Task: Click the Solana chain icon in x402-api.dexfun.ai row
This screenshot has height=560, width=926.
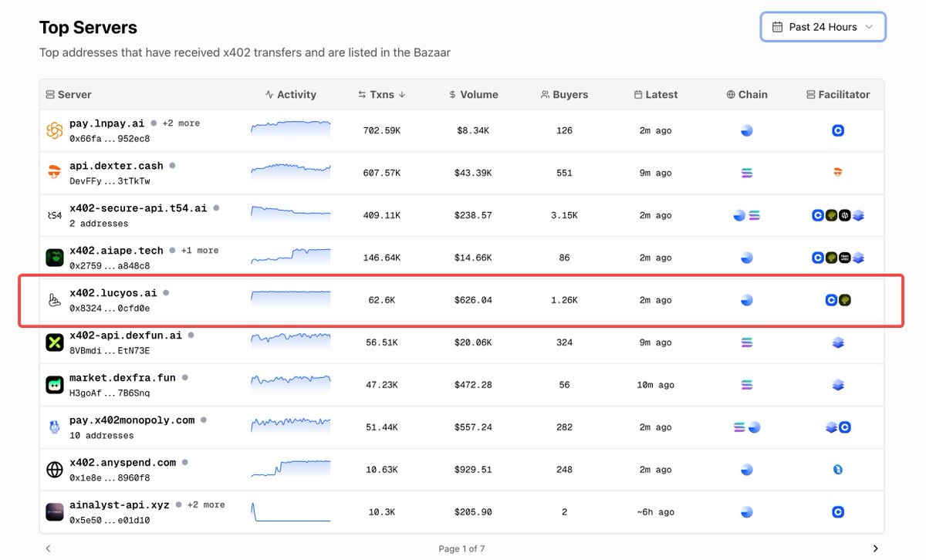Action: [746, 342]
